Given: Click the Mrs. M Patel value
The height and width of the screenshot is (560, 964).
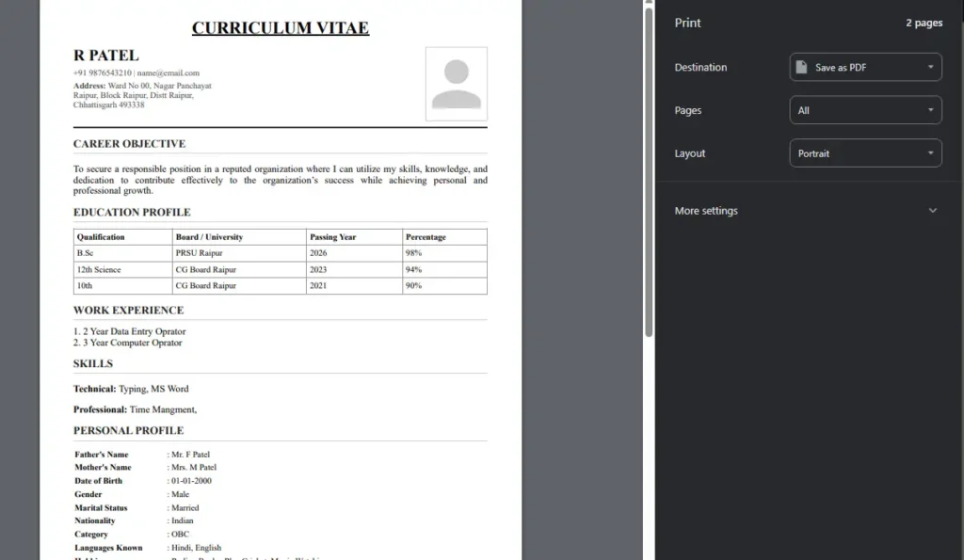Looking at the screenshot, I should click(194, 467).
